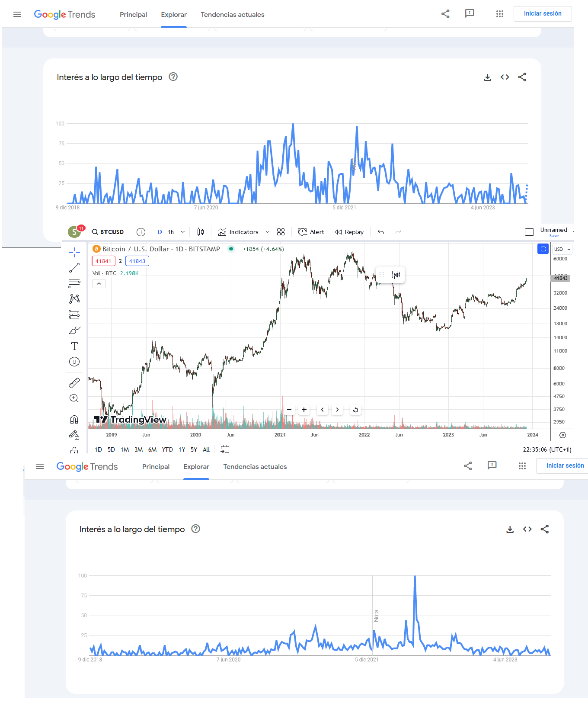Download the top interest chart CSV

click(x=487, y=77)
